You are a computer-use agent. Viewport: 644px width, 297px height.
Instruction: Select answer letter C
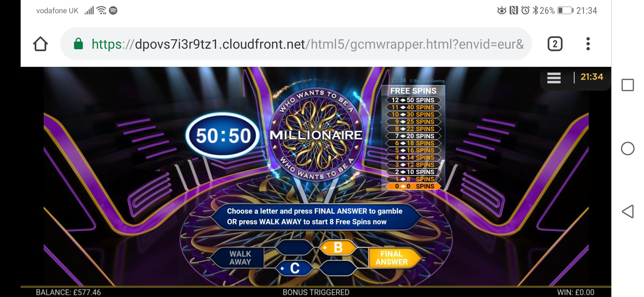pyautogui.click(x=294, y=268)
